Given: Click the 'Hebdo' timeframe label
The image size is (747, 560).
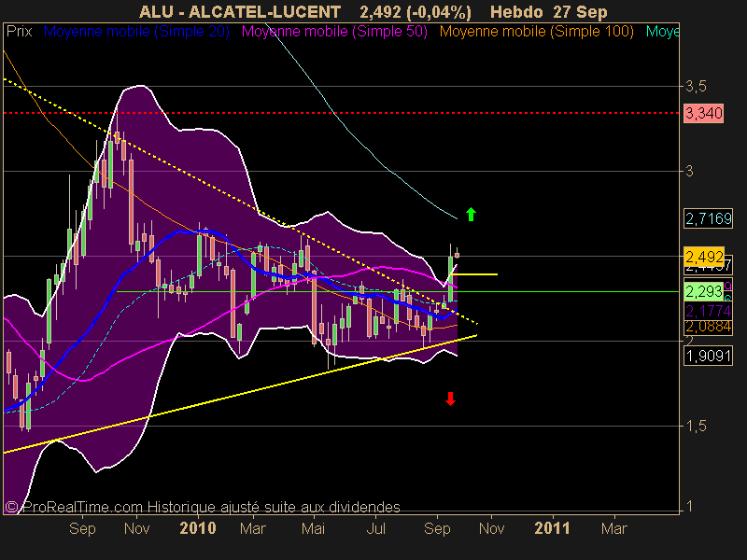Looking at the screenshot, I should click(x=516, y=11).
